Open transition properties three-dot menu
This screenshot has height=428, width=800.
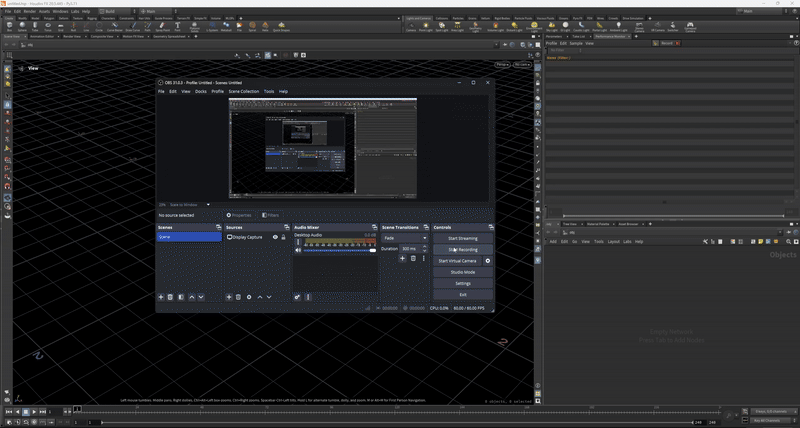[423, 259]
